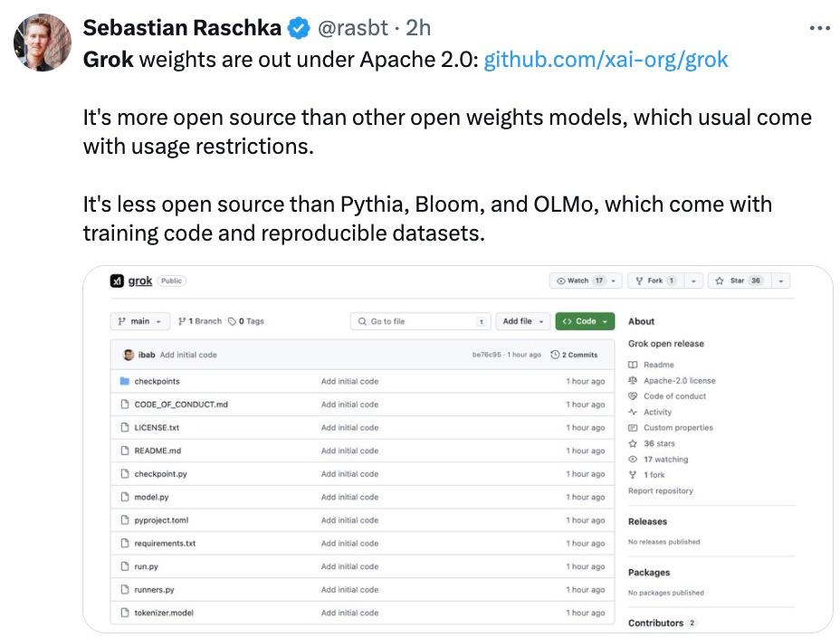The width and height of the screenshot is (840, 637).
Task: Click the 0 Tags tag icon
Action: coord(233,321)
